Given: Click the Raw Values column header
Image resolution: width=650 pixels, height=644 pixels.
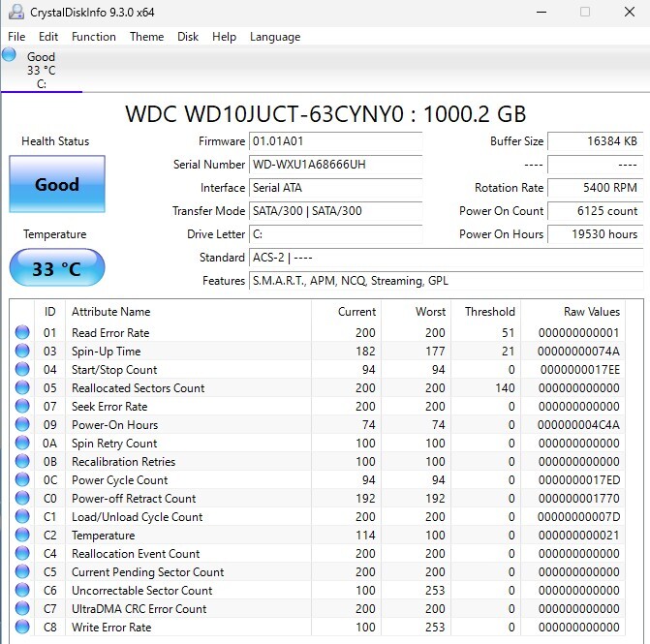Looking at the screenshot, I should click(x=573, y=312).
